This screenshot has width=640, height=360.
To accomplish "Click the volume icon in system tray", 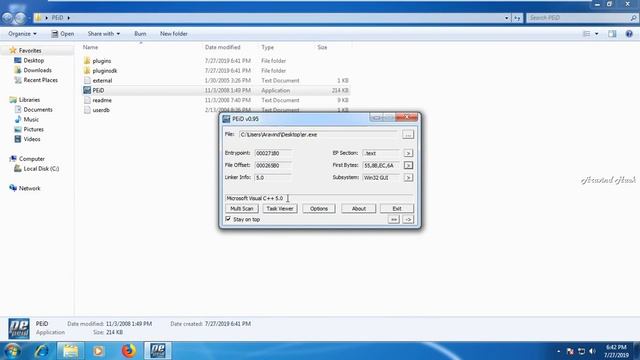I will [592, 351].
